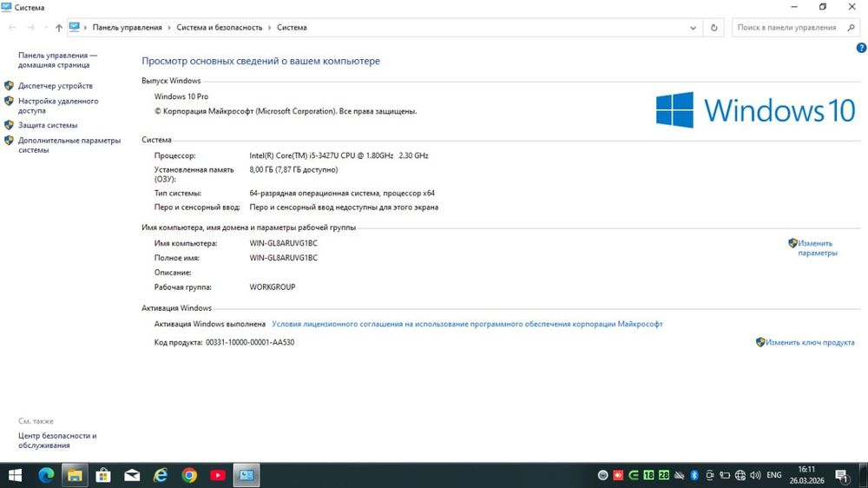Click 'Система и безопасность' in the breadcrumb
Image resolution: width=868 pixels, height=488 pixels.
pyautogui.click(x=220, y=27)
